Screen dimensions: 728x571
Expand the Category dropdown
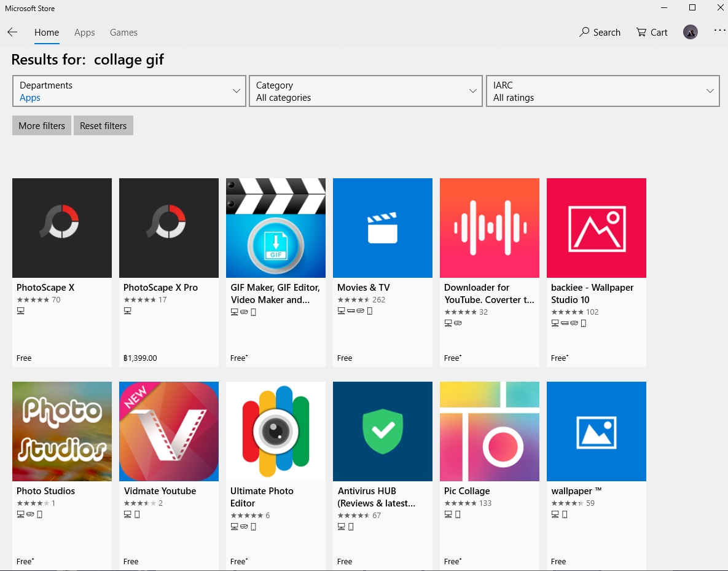point(366,91)
